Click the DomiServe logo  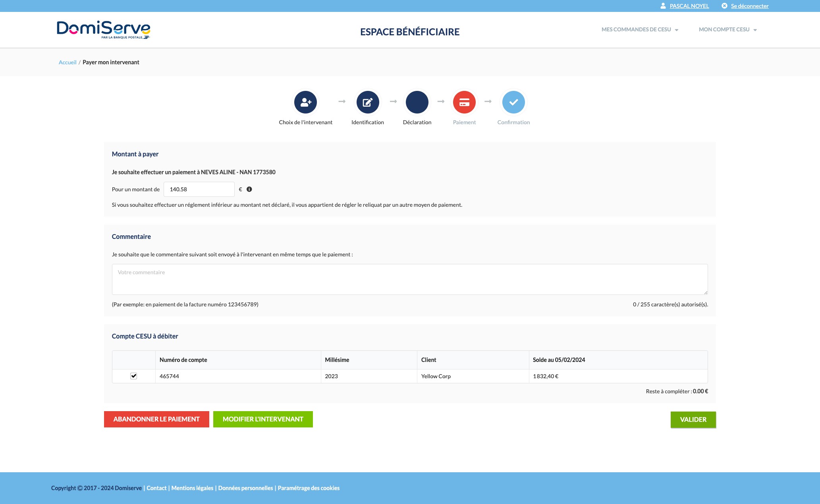tap(103, 30)
